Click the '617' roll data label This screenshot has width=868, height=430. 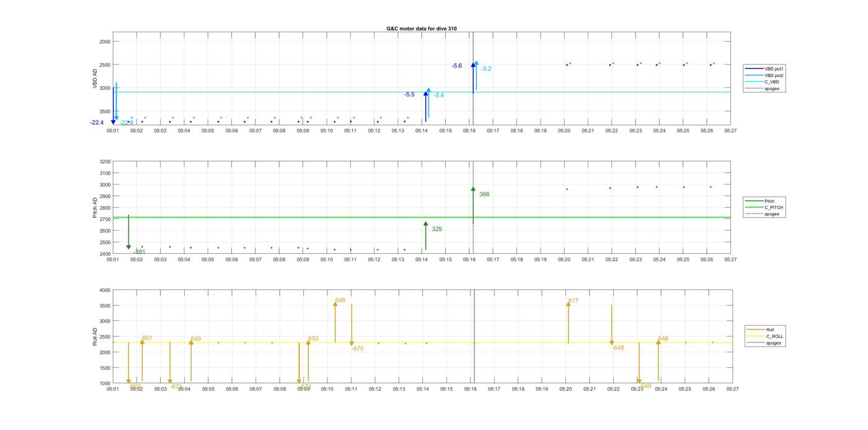[573, 300]
